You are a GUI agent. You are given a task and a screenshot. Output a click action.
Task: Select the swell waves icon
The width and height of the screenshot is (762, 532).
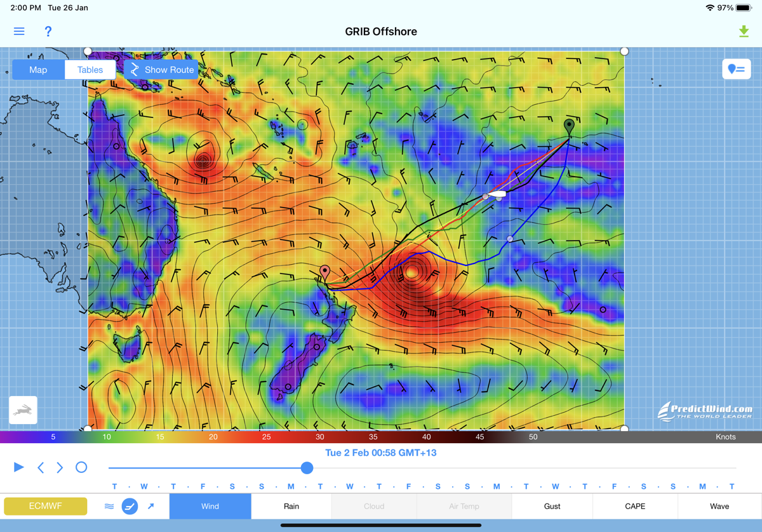click(x=109, y=506)
